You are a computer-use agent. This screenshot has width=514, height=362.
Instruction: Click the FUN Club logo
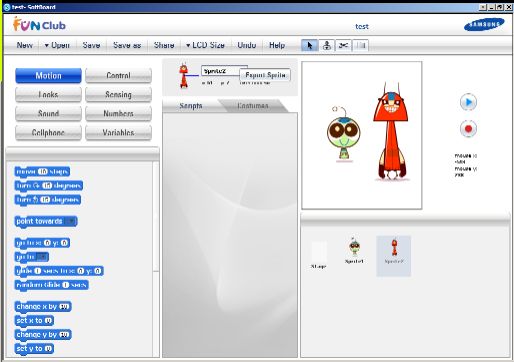[39, 25]
